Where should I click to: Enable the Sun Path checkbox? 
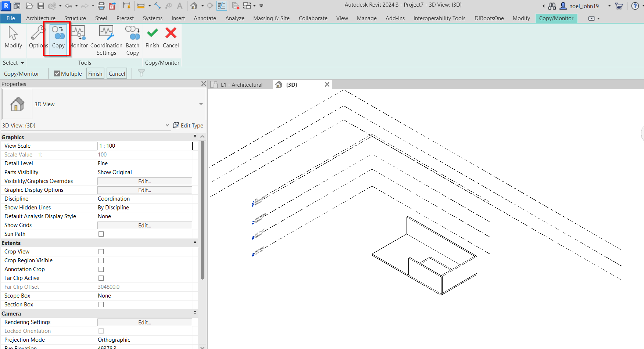(x=101, y=234)
